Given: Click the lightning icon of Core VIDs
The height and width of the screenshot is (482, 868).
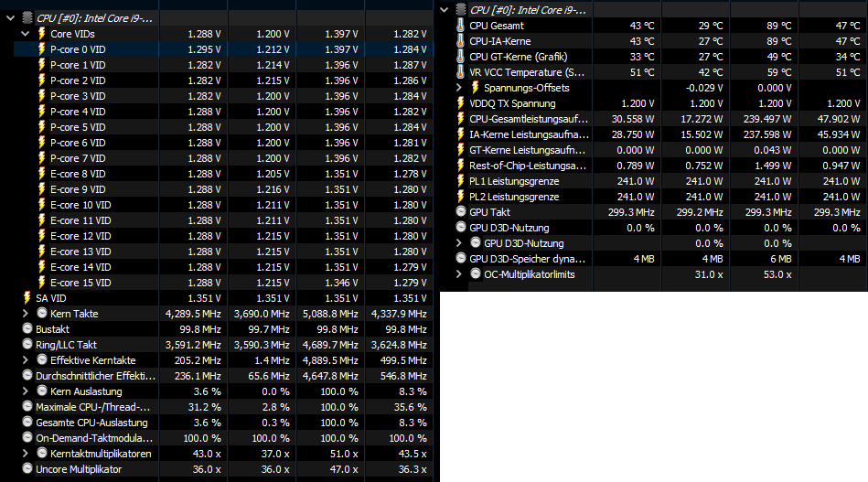Looking at the screenshot, I should click(41, 34).
